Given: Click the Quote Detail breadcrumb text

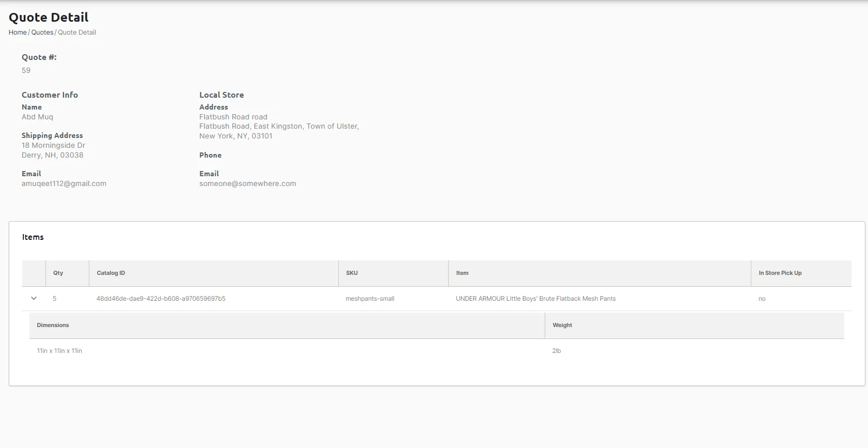Looking at the screenshot, I should [x=77, y=32].
